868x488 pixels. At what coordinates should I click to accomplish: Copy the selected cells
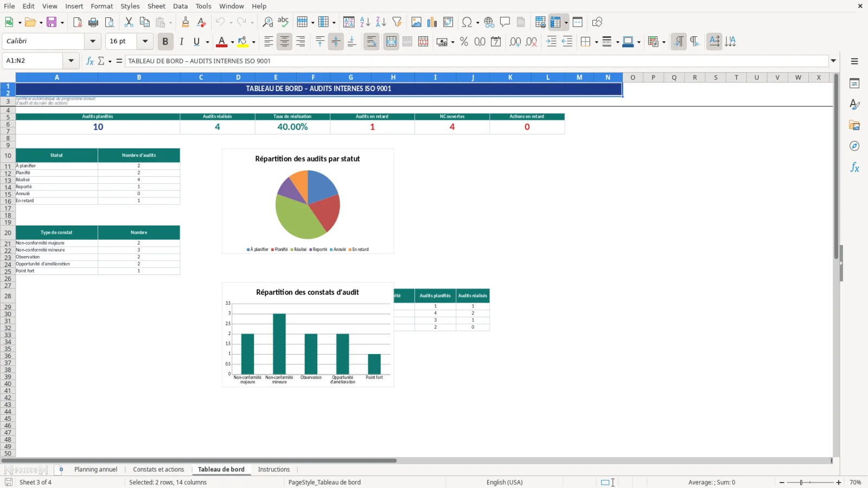click(x=144, y=22)
